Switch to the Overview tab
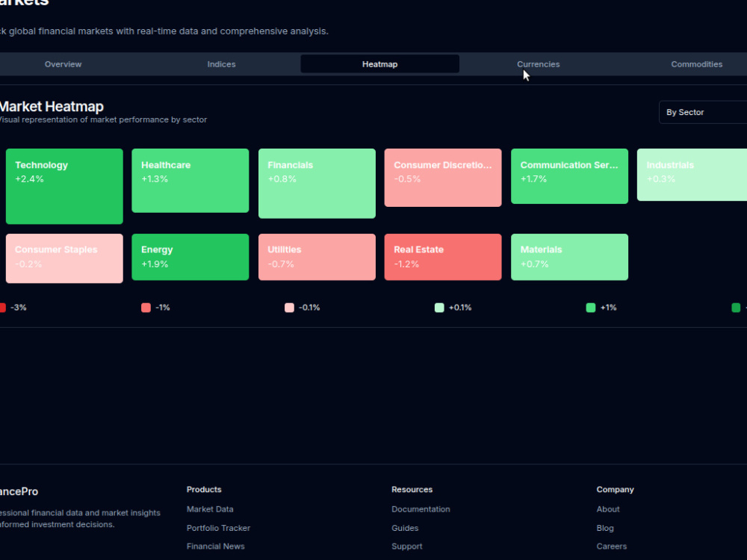This screenshot has width=747, height=560. pos(63,63)
